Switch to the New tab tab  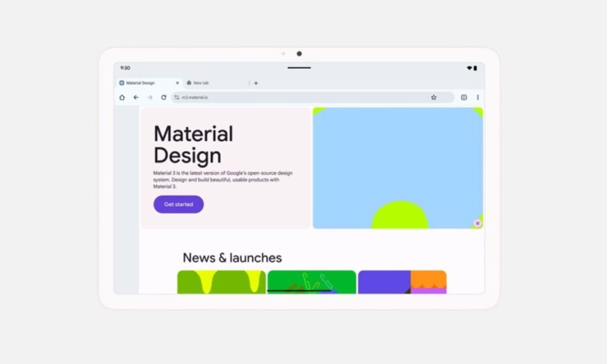(x=216, y=83)
